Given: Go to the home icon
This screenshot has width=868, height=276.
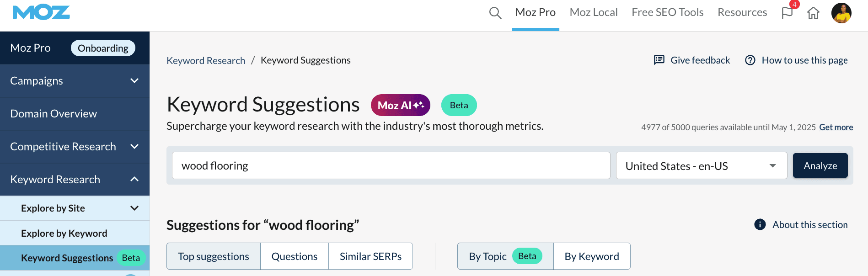Looking at the screenshot, I should (x=813, y=13).
